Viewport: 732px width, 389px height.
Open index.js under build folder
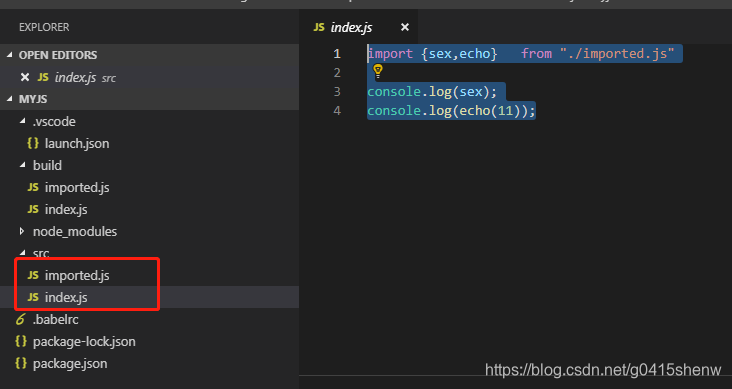point(66,209)
